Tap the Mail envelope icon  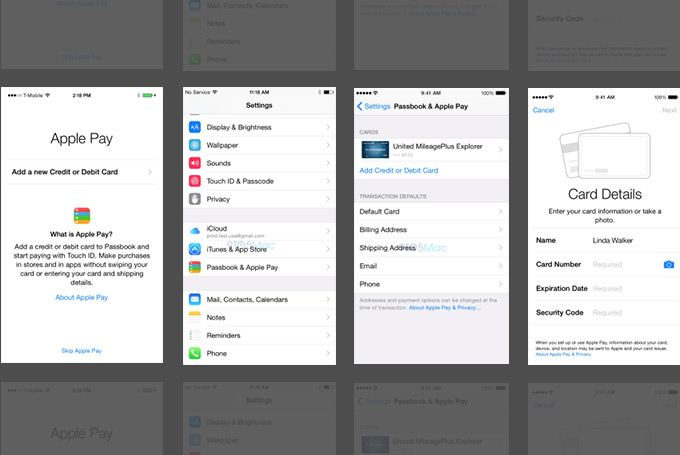point(195,299)
